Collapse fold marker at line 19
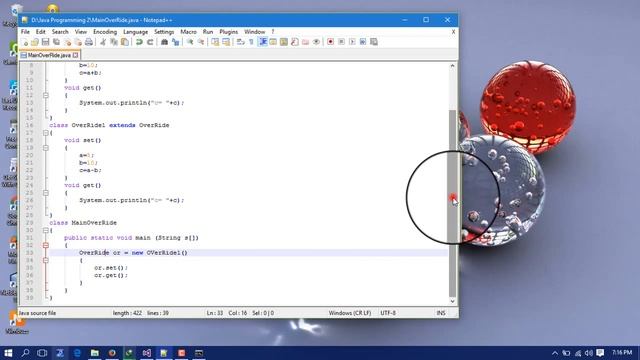 click(46, 148)
